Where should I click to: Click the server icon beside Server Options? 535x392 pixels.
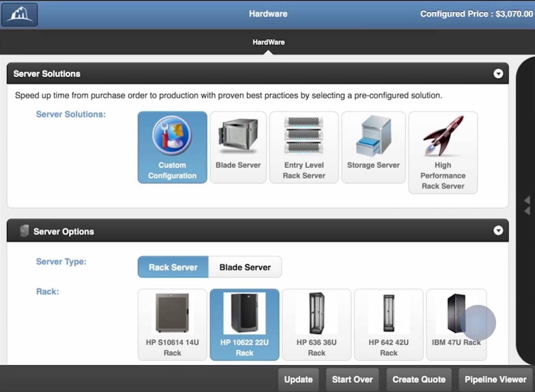pyautogui.click(x=24, y=231)
